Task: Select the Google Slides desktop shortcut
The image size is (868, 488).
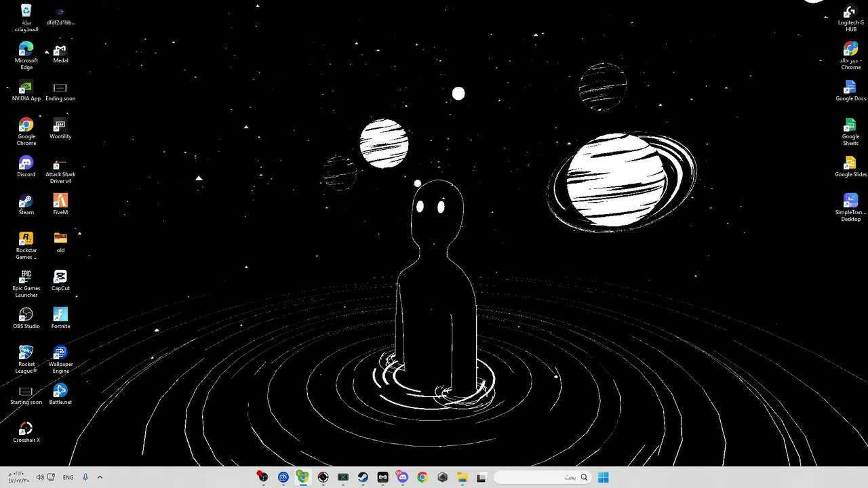Action: pyautogui.click(x=850, y=167)
